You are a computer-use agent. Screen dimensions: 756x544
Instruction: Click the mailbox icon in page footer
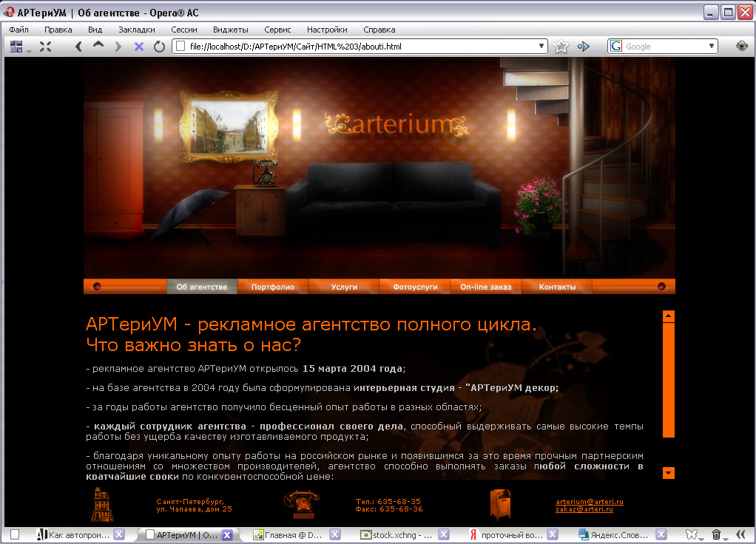point(500,505)
